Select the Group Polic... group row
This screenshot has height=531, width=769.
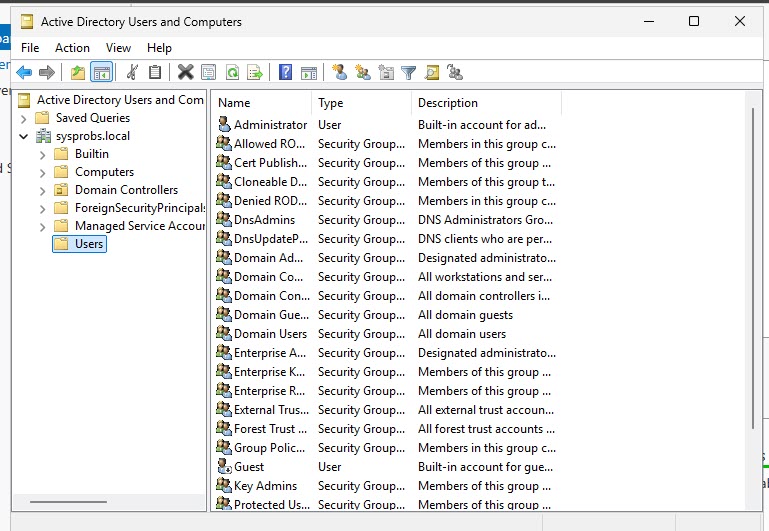pos(386,448)
